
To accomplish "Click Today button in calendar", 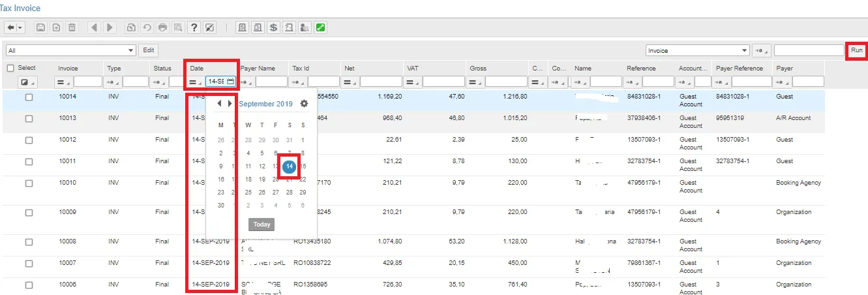I will (262, 225).
